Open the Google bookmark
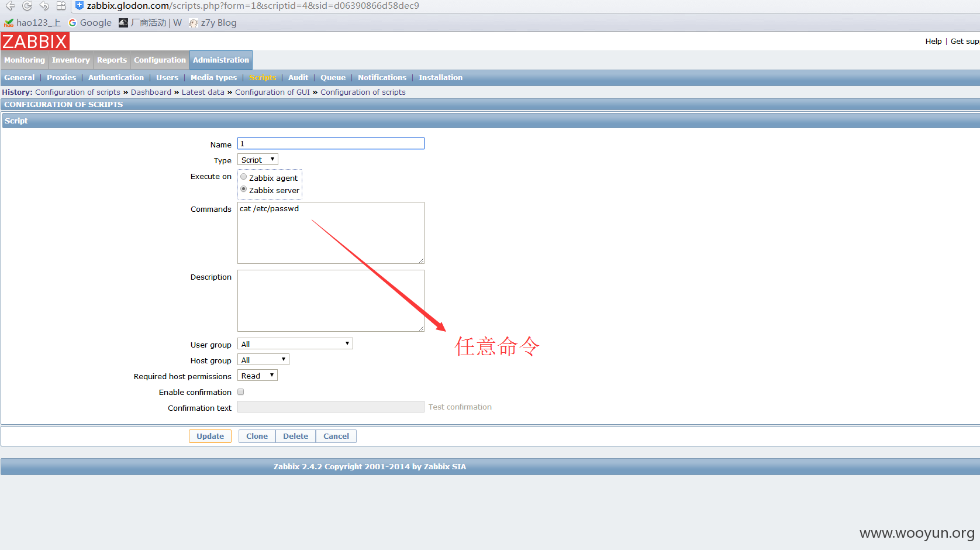 (x=90, y=23)
